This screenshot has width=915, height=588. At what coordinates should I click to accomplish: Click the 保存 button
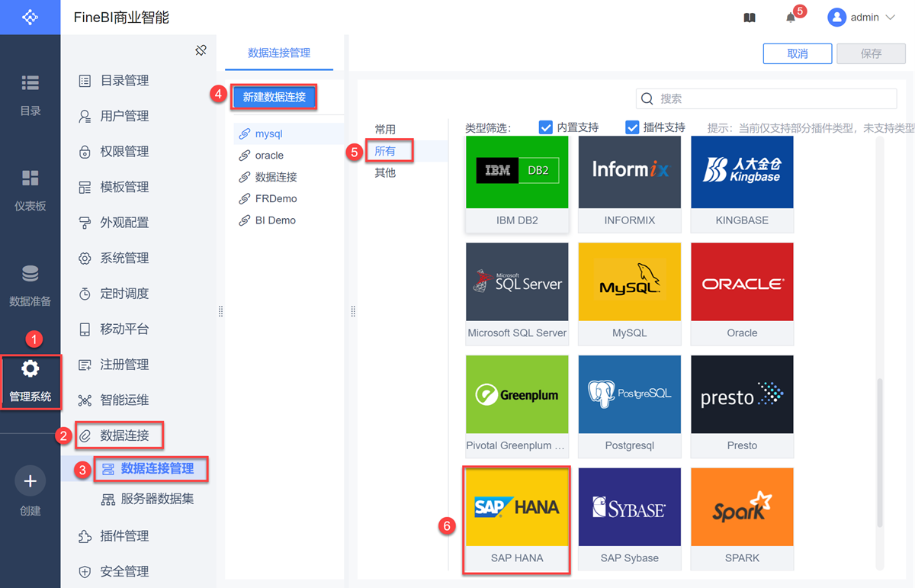872,53
